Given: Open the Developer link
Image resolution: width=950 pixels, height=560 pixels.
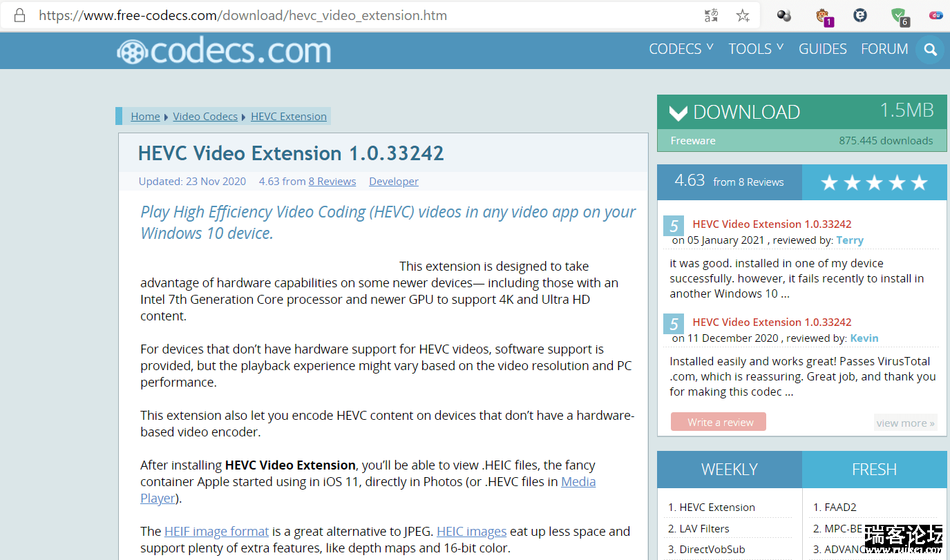Looking at the screenshot, I should coord(394,182).
